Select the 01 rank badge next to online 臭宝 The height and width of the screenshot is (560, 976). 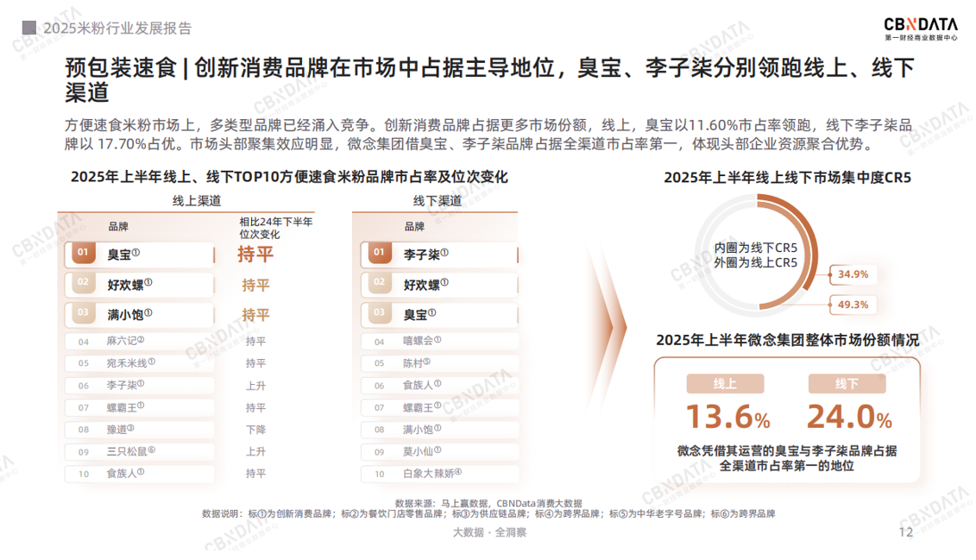click(83, 253)
